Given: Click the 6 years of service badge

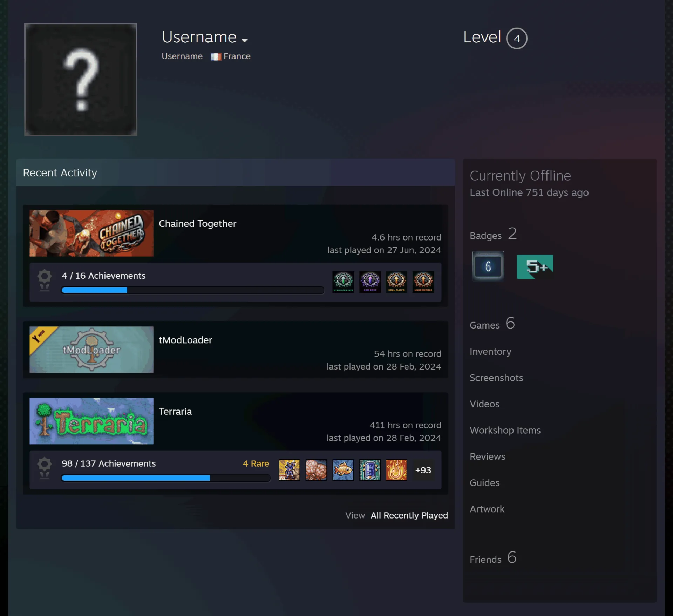Looking at the screenshot, I should pos(488,266).
